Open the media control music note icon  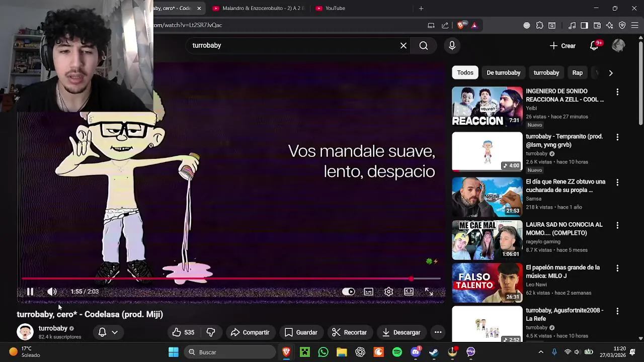pyautogui.click(x=572, y=25)
